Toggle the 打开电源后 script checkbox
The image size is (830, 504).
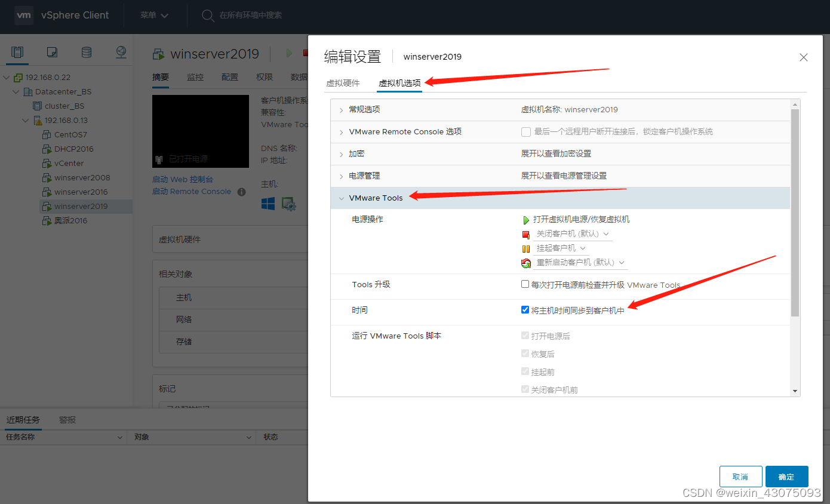[525, 336]
